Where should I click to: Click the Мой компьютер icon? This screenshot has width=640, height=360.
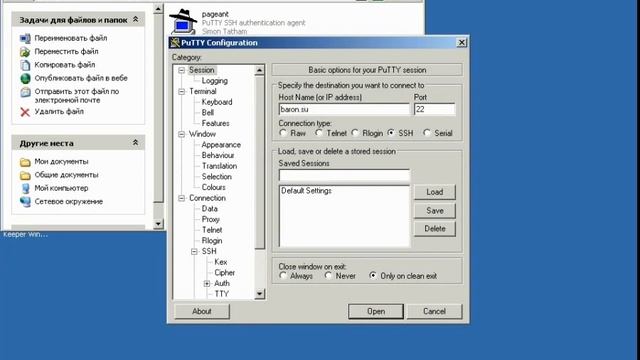click(x=25, y=188)
